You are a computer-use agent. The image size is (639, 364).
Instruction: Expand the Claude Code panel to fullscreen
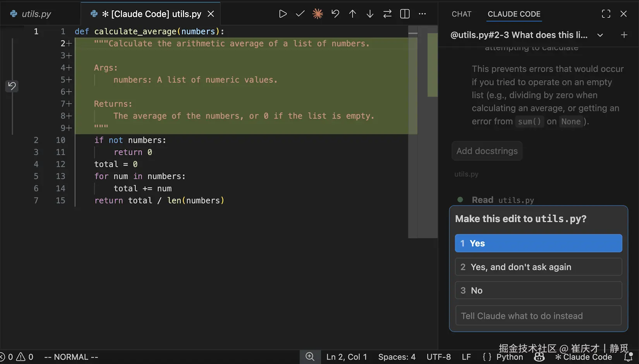[606, 14]
